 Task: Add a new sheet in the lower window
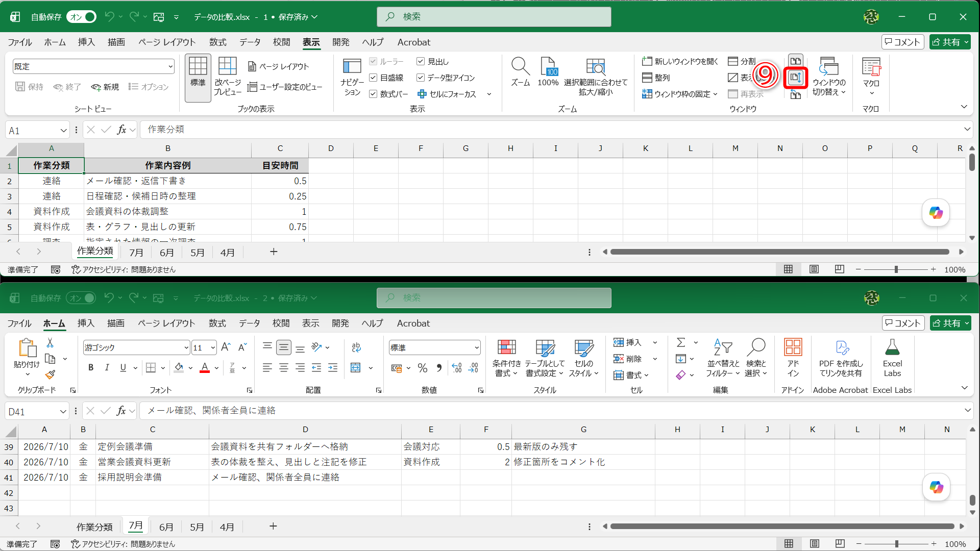273,526
